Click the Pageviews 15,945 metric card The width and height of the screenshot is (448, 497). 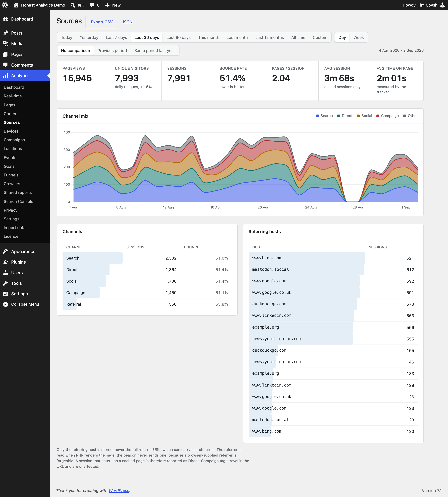[x=83, y=81]
